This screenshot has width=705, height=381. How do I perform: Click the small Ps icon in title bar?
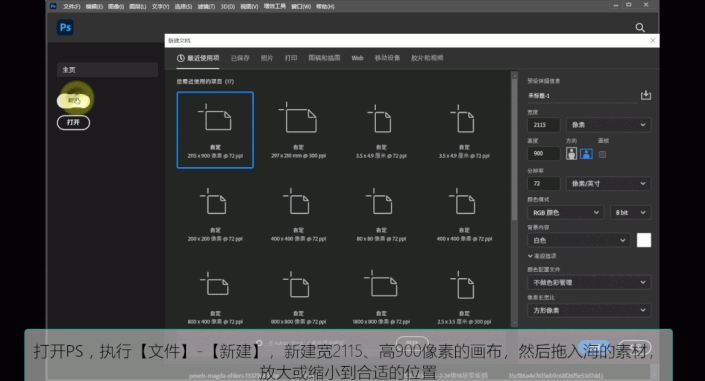coord(53,6)
